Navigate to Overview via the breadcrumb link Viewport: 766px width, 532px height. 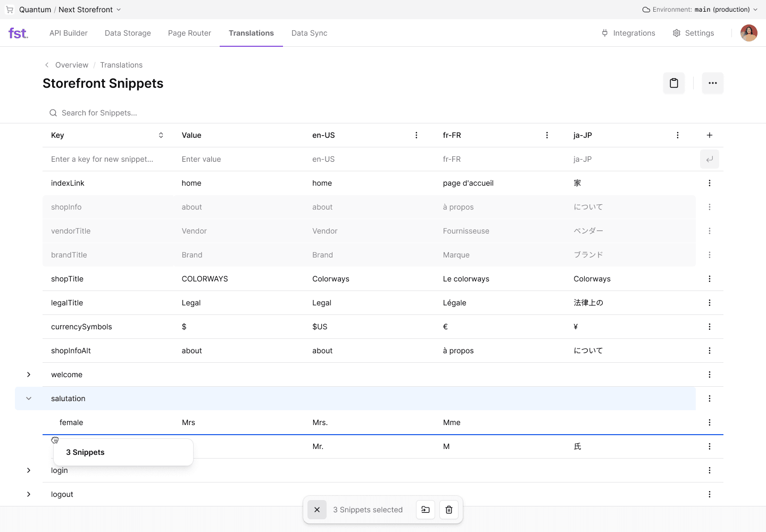[71, 64]
